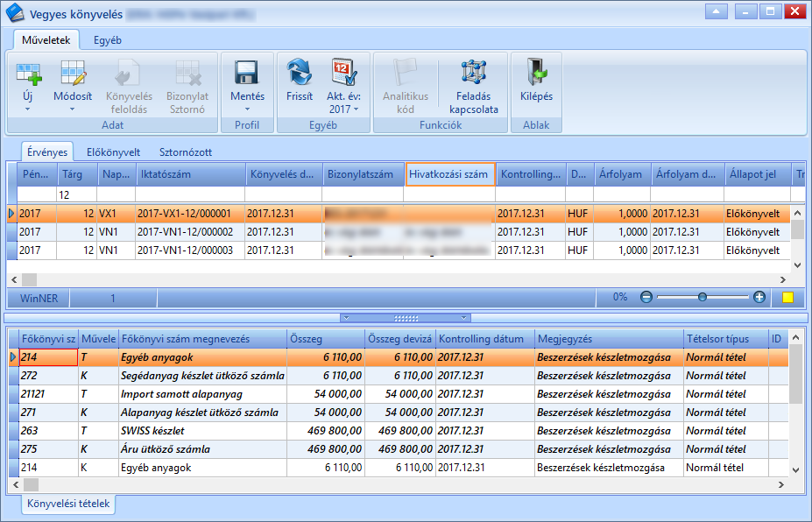Click the upper grid scroll down arrow

(797, 265)
